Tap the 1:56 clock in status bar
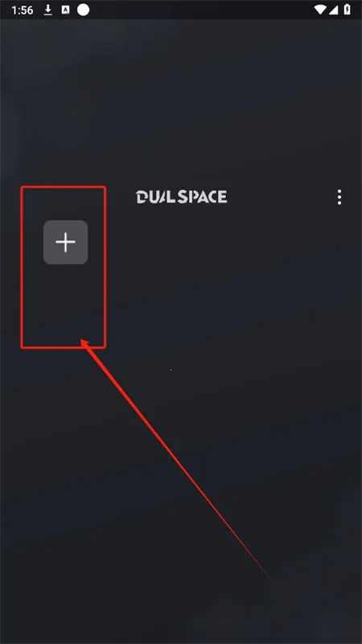This screenshot has height=644, width=362. tap(23, 10)
